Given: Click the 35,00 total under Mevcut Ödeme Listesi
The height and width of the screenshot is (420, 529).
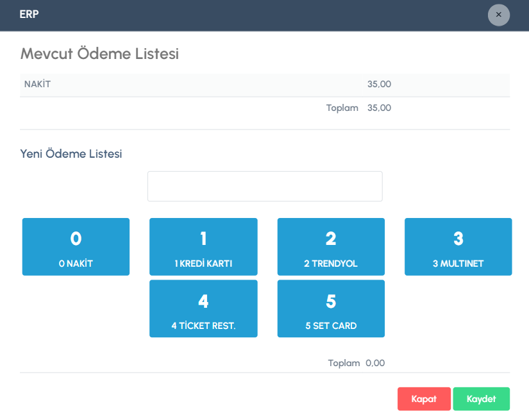Looking at the screenshot, I should click(x=379, y=108).
